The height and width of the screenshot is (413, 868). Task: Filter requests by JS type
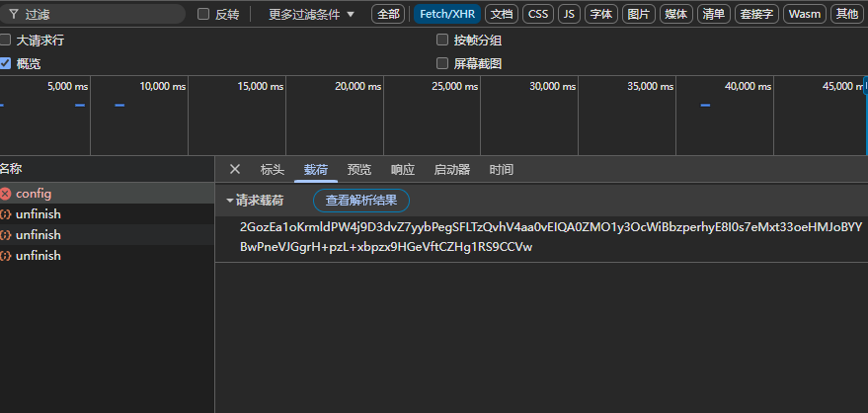(569, 15)
